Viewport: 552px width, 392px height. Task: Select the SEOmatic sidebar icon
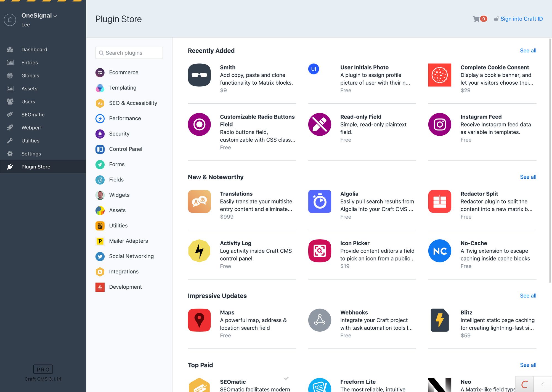click(x=10, y=114)
